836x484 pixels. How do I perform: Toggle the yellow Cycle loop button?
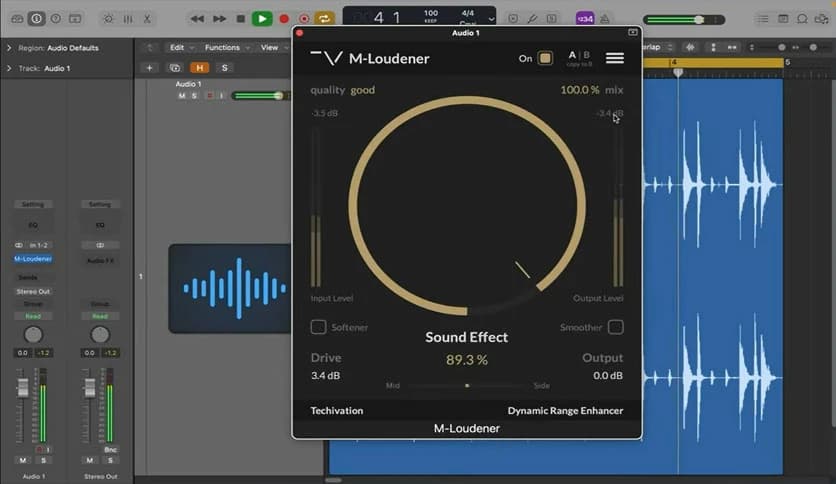[x=325, y=18]
